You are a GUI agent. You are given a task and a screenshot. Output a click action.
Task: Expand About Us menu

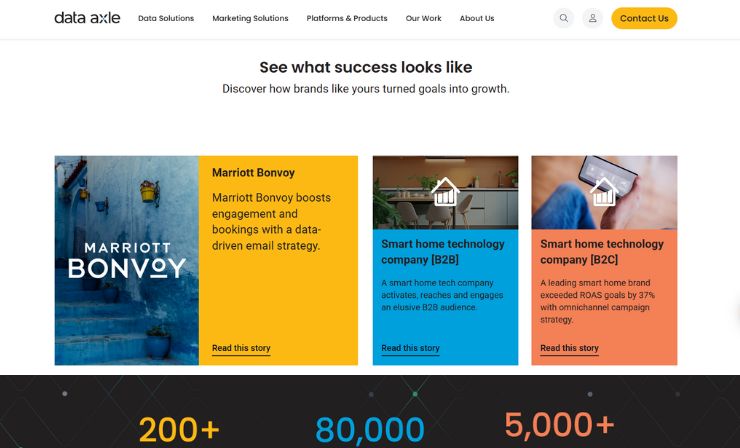tap(477, 18)
